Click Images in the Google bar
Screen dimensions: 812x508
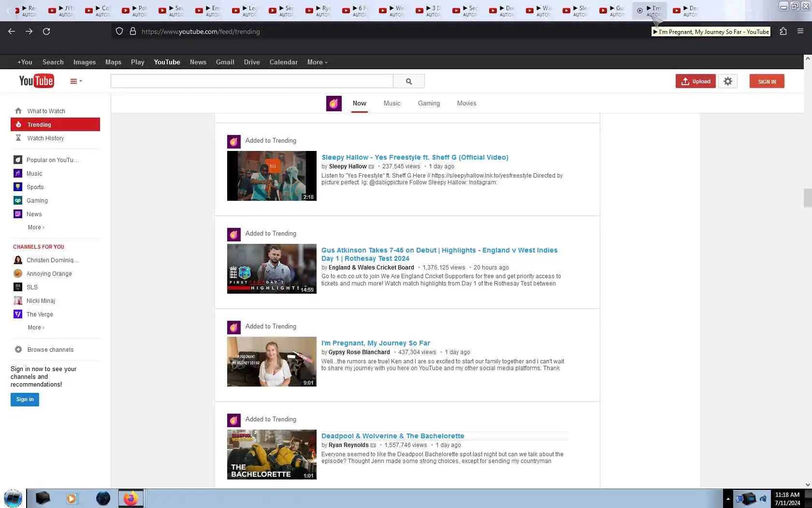(85, 62)
